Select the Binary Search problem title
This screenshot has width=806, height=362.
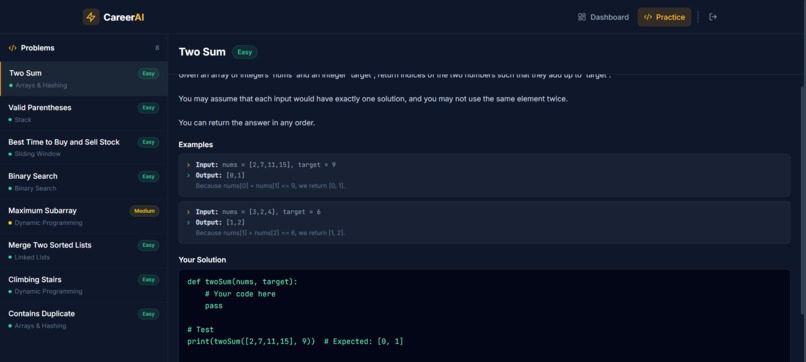[33, 176]
